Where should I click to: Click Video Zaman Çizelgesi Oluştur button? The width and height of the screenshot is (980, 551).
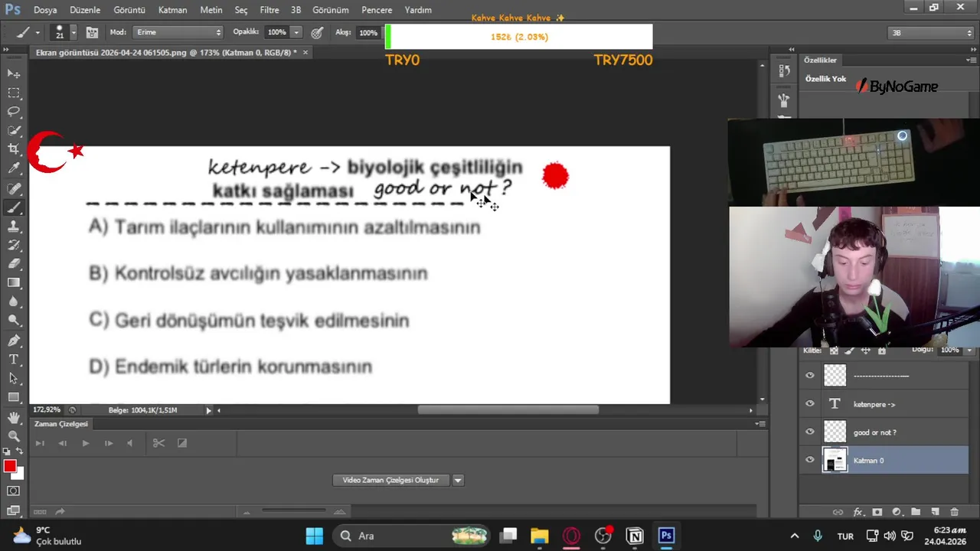390,481
